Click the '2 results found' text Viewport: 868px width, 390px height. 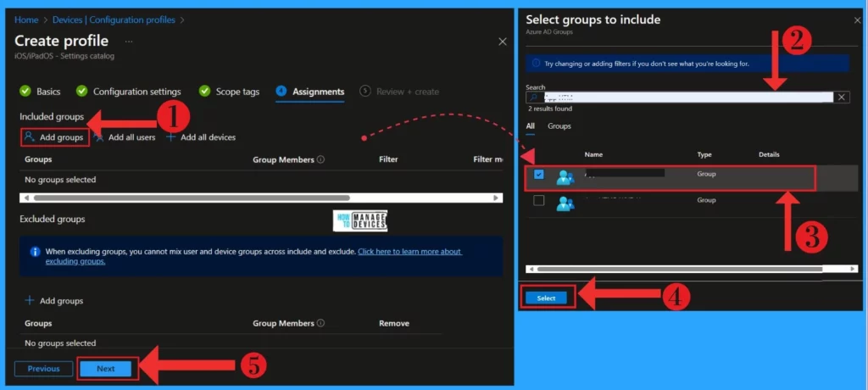click(x=549, y=109)
